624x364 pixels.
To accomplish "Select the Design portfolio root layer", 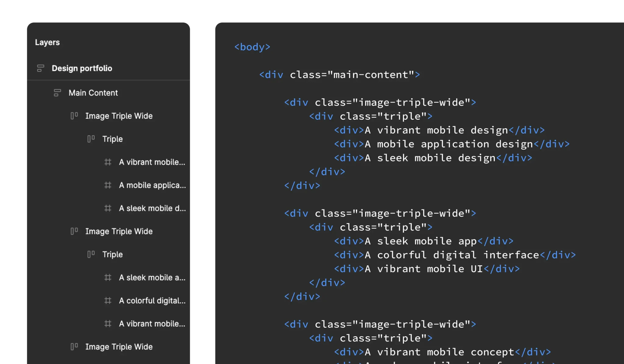I will coord(82,68).
